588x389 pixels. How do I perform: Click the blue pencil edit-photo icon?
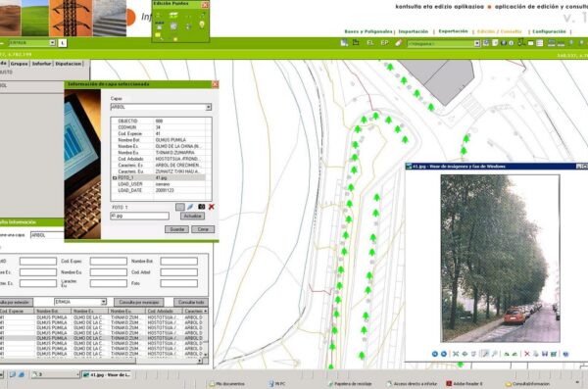(x=190, y=207)
